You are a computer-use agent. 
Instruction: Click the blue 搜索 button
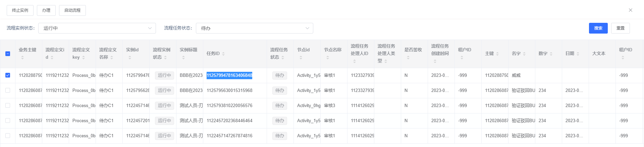598,28
